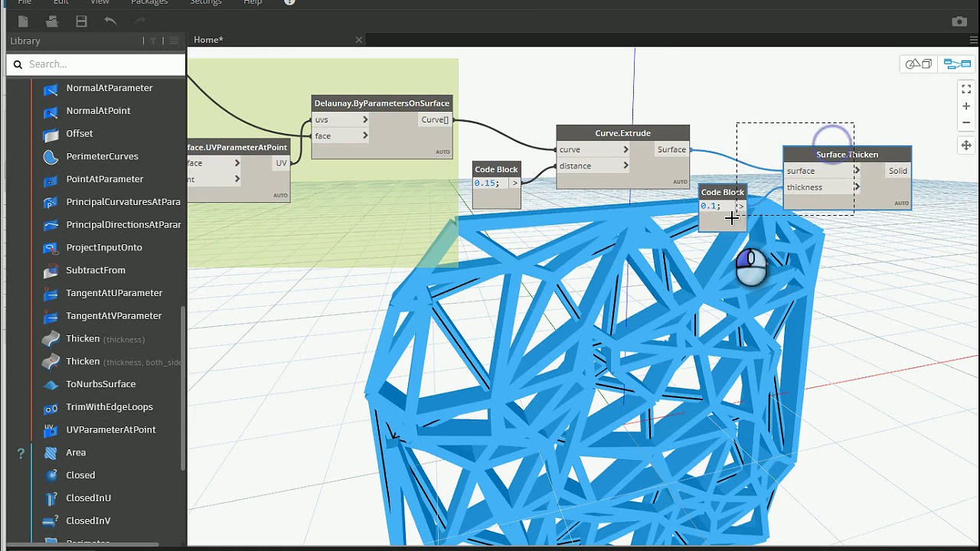Click the 0.1 Code Block value
Screen dimensions: 980x551
[x=710, y=207]
